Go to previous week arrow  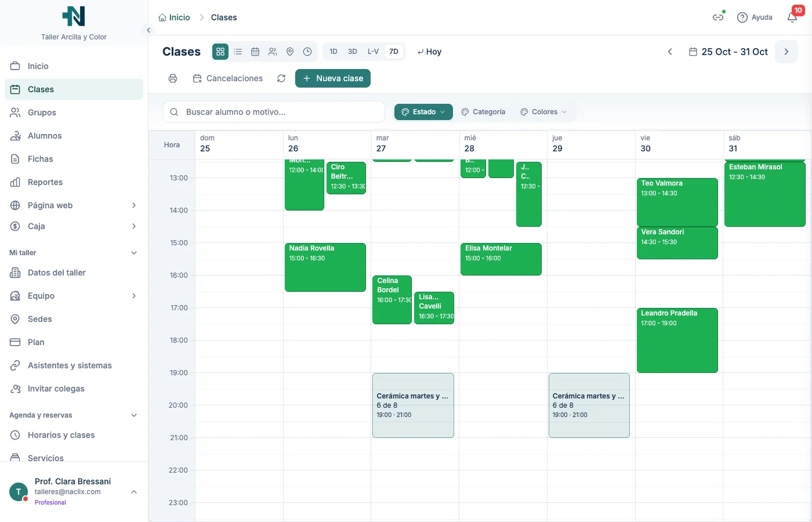670,52
